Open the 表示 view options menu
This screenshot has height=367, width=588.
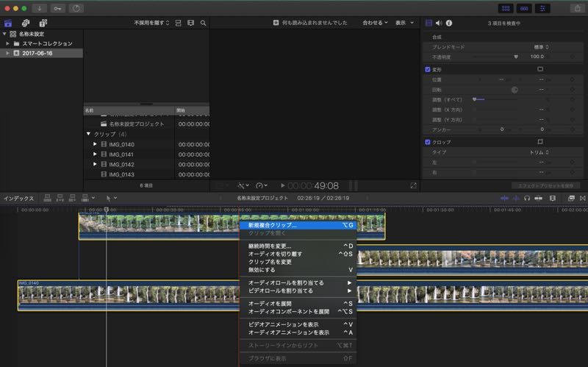click(x=403, y=23)
